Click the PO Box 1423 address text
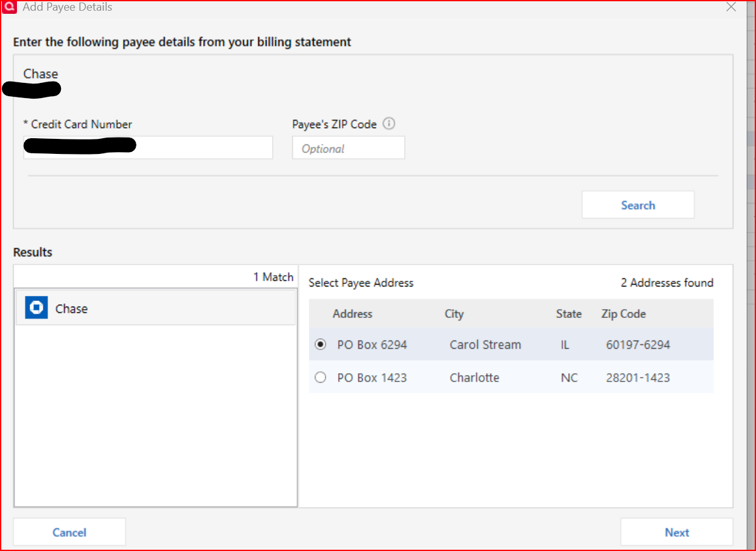 pos(372,378)
